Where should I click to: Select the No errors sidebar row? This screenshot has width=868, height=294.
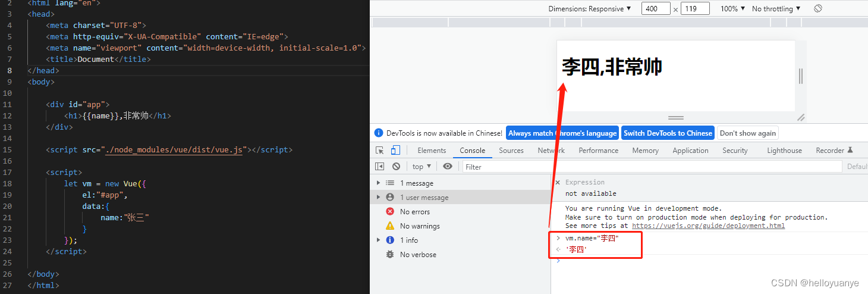click(x=460, y=212)
